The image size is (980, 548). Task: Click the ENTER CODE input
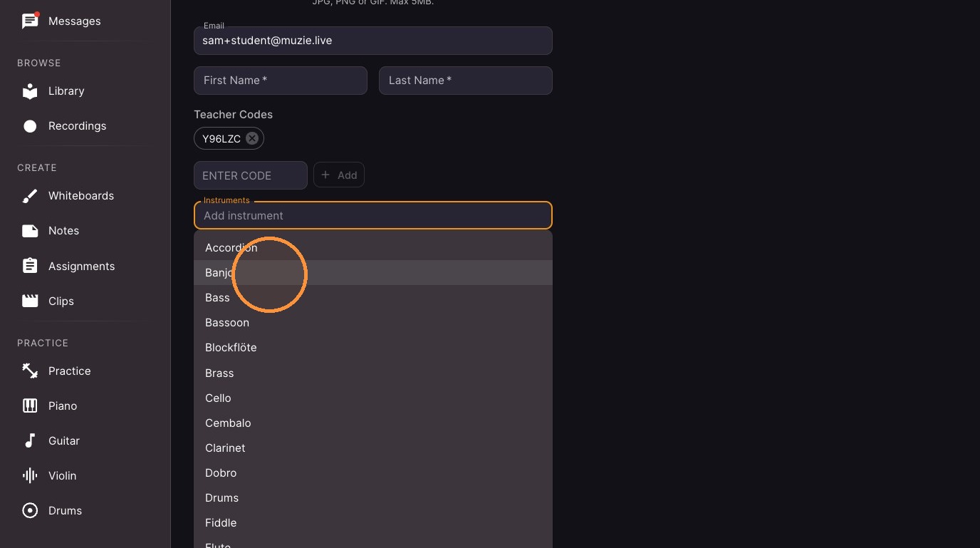coord(251,175)
